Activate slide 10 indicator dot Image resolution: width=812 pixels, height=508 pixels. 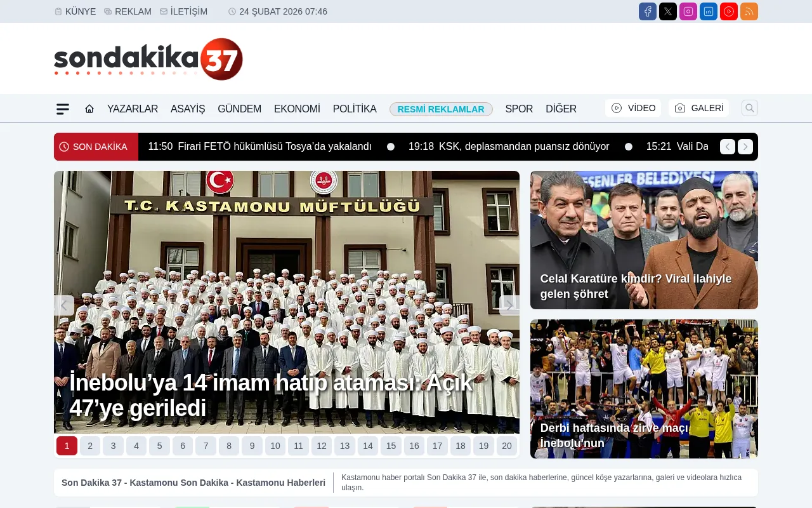tap(275, 446)
